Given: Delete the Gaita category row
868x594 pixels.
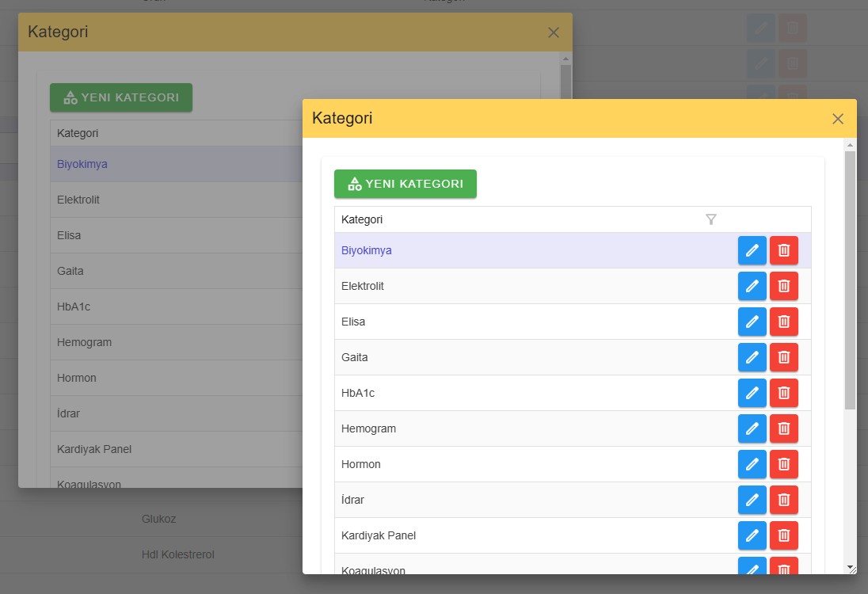Looking at the screenshot, I should [784, 357].
